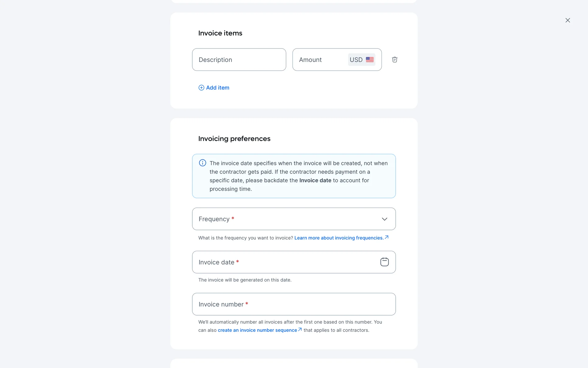This screenshot has height=368, width=588.
Task: Click the Invoicing preferences heading
Action: pyautogui.click(x=234, y=139)
